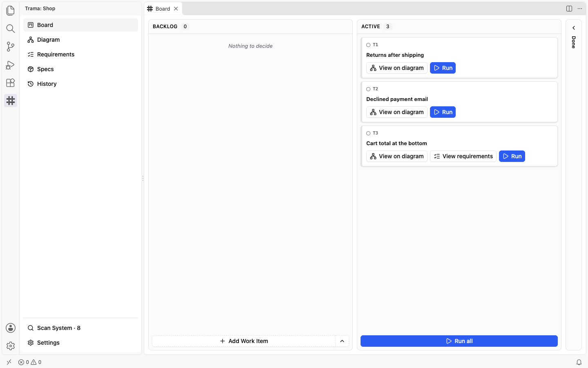Toggle the T3 status circle
588x368 pixels.
click(x=368, y=133)
